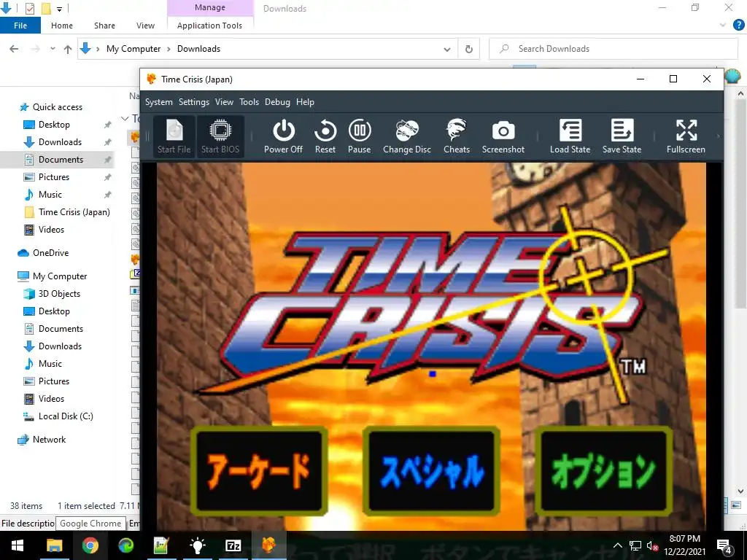Open the System menu
Image resolution: width=747 pixels, height=560 pixels.
click(158, 102)
